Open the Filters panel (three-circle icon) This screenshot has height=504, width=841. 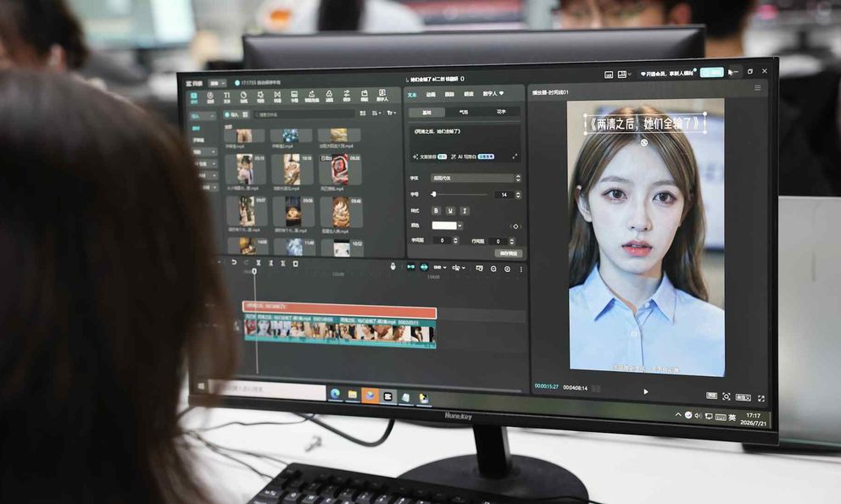(x=329, y=97)
